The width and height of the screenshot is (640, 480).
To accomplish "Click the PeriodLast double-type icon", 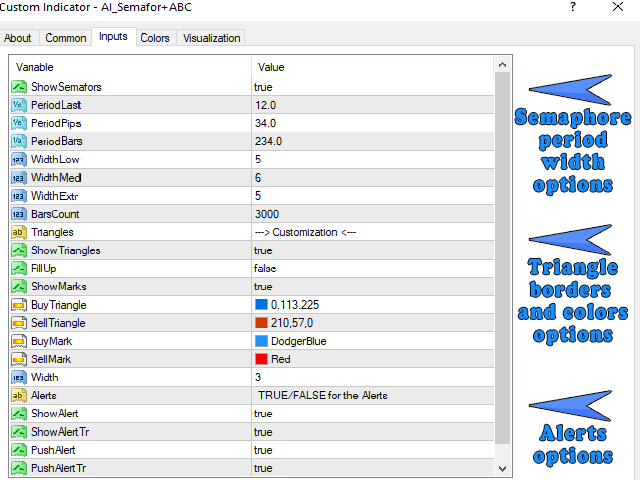I will [x=19, y=105].
